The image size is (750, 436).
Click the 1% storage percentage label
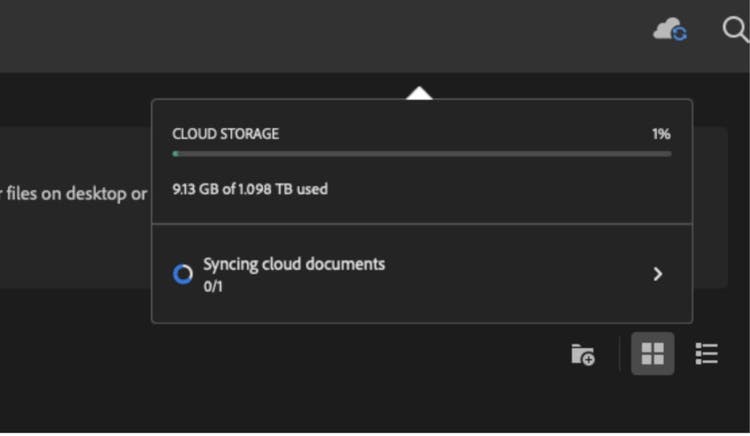(661, 134)
